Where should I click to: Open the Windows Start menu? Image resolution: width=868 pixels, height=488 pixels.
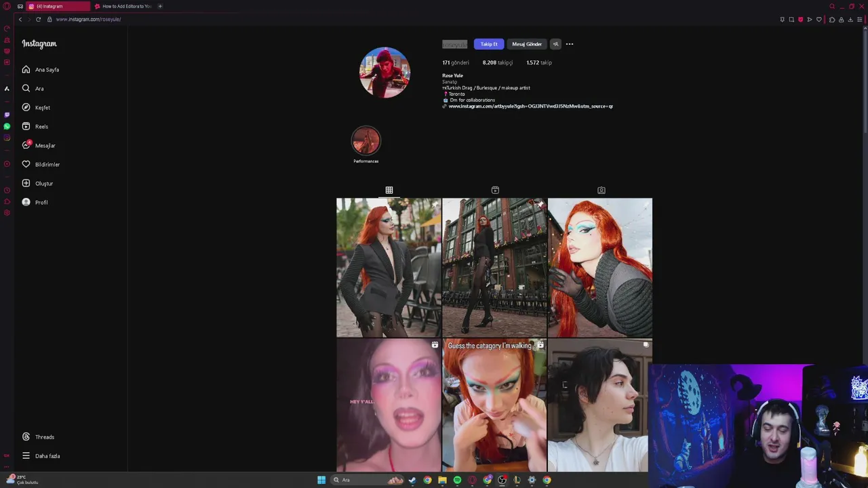pyautogui.click(x=321, y=480)
